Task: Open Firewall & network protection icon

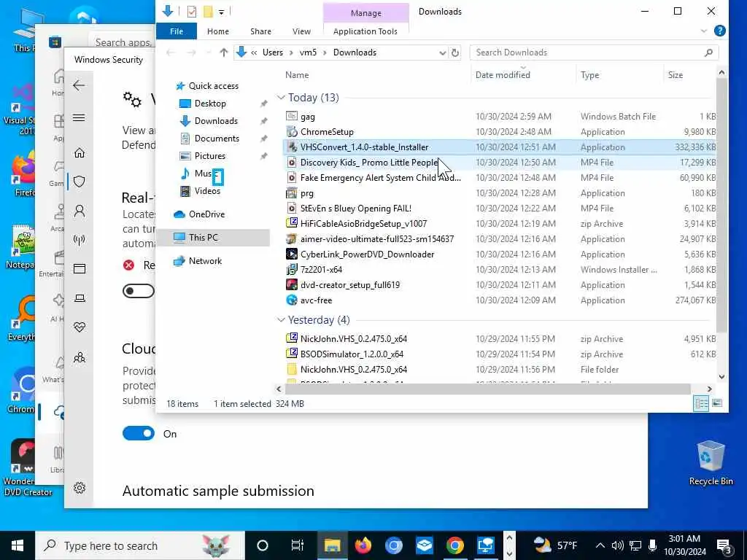Action: tap(80, 239)
